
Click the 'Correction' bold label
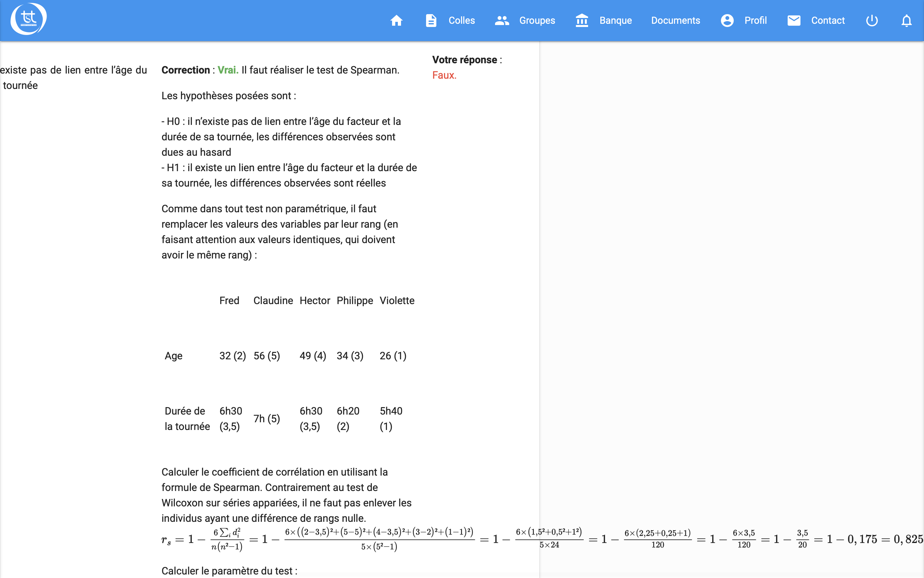pos(185,70)
